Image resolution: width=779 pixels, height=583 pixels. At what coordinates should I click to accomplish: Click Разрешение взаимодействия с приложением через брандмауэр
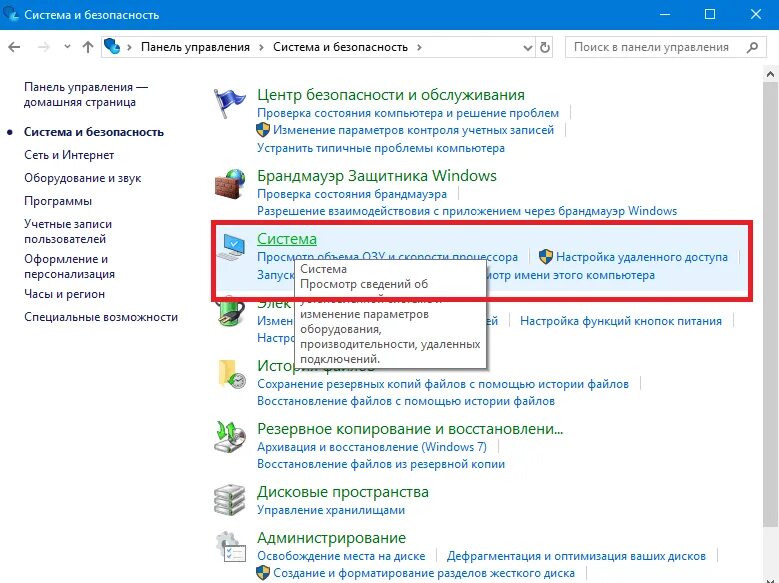point(467,211)
